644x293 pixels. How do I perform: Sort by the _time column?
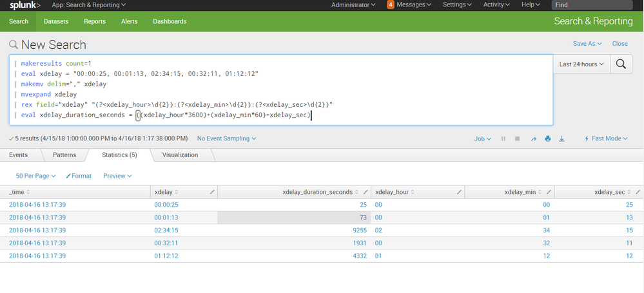pyautogui.click(x=19, y=192)
